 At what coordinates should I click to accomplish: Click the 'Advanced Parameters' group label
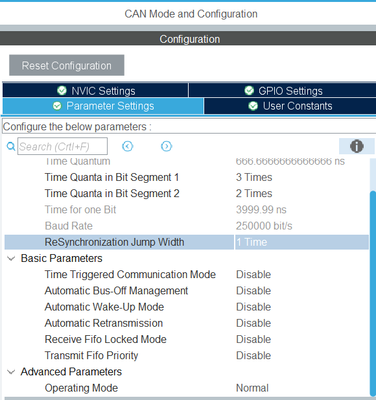point(71,372)
